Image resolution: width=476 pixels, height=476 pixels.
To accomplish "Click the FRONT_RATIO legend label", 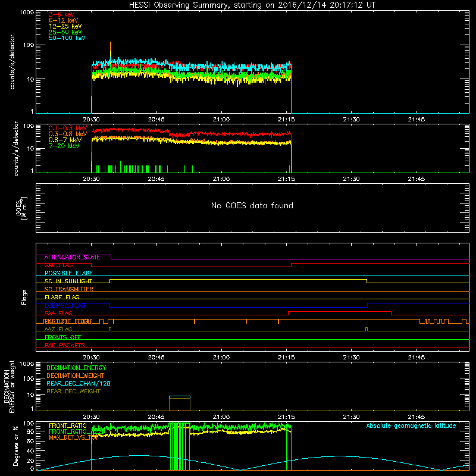I will [x=68, y=426].
